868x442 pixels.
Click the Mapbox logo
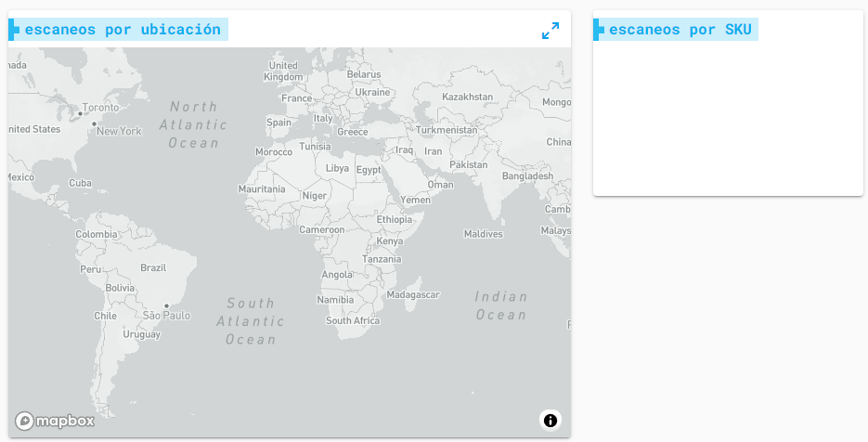coord(55,422)
